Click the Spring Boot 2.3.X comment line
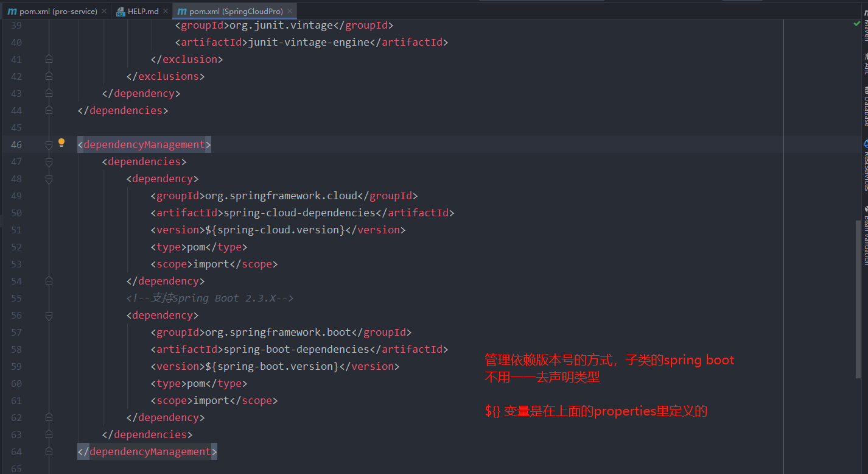Image resolution: width=868 pixels, height=474 pixels. (210, 298)
